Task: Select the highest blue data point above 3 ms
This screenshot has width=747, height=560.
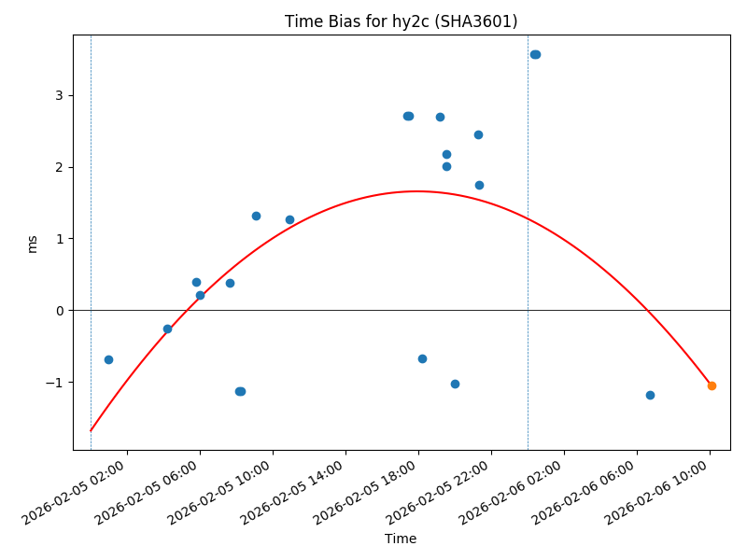Action: (x=535, y=54)
